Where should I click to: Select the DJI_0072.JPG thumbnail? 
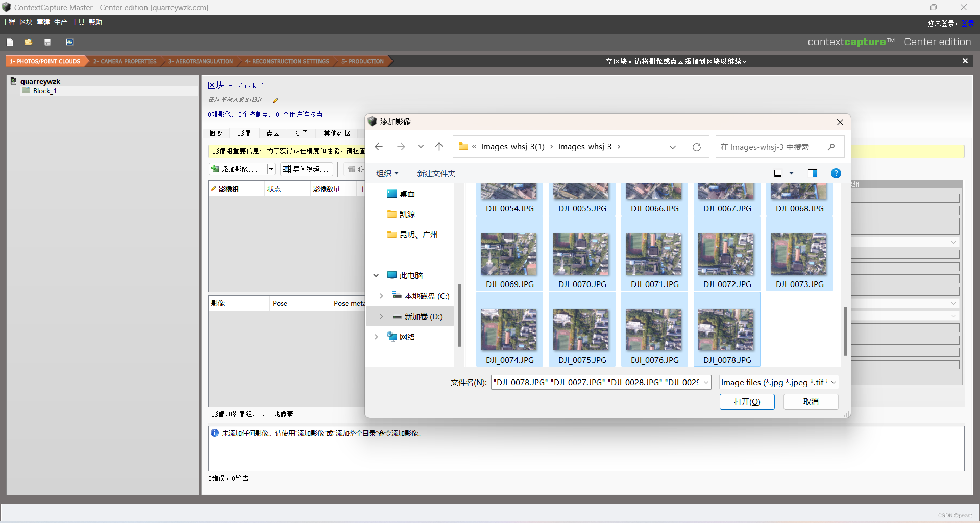click(x=726, y=254)
